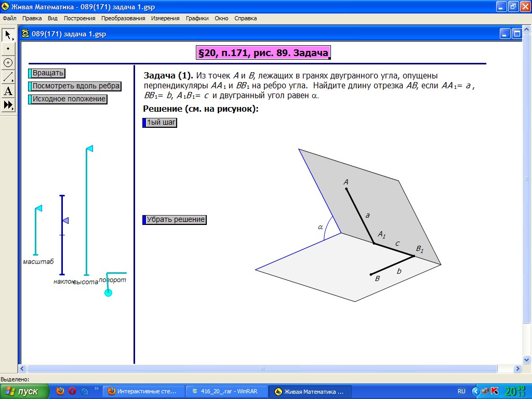This screenshot has width=532, height=399.
Task: Select the Arrow selection tool
Action: coord(8,34)
